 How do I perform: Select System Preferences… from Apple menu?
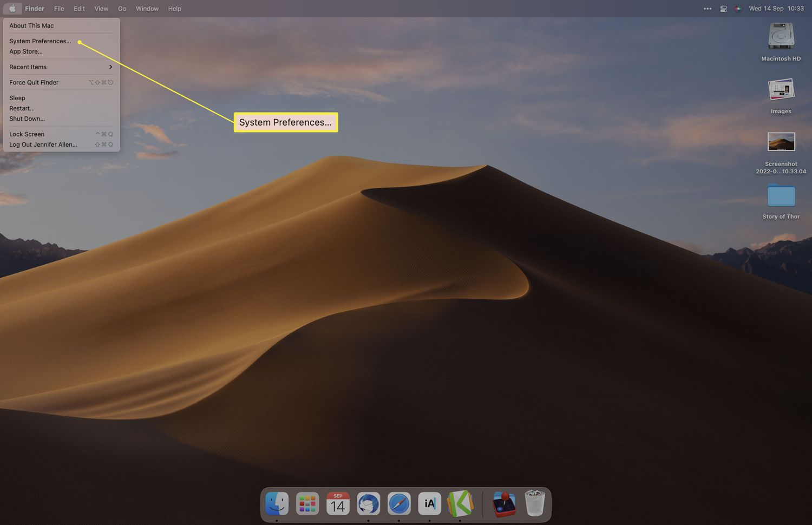click(40, 41)
